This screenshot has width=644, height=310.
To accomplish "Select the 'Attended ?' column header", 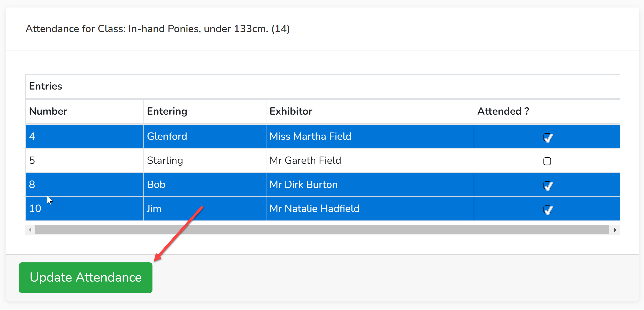I will click(x=547, y=111).
